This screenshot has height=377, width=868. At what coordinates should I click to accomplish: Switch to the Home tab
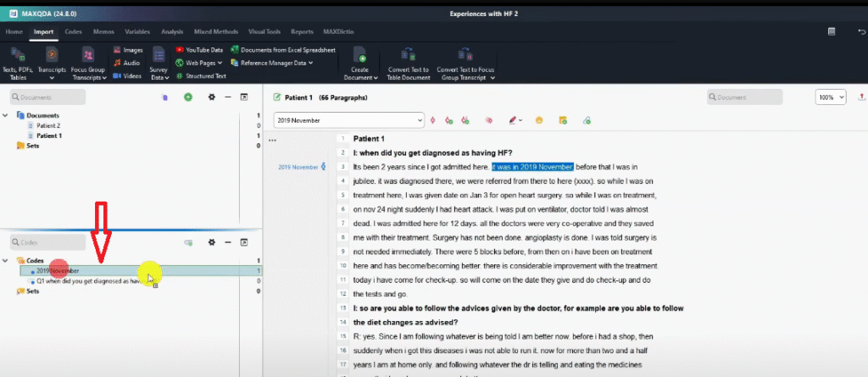click(14, 31)
